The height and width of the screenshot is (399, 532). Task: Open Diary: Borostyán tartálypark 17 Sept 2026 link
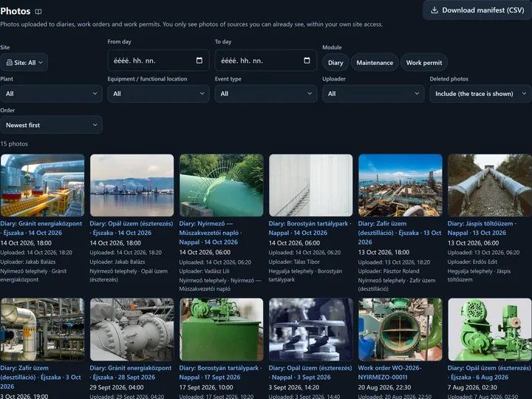pyautogui.click(x=220, y=372)
